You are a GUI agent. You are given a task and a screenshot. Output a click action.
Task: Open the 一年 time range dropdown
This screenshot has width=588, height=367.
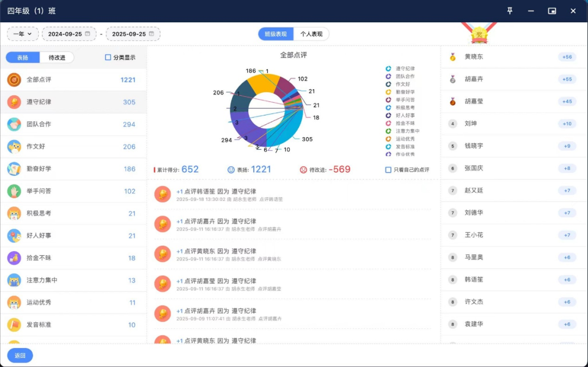coord(22,34)
